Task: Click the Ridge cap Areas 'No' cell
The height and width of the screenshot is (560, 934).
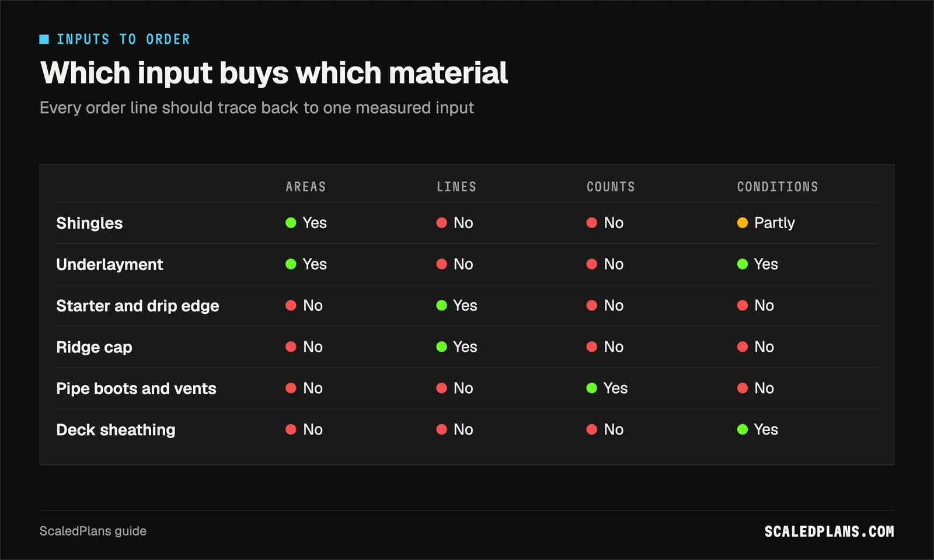Action: click(304, 347)
